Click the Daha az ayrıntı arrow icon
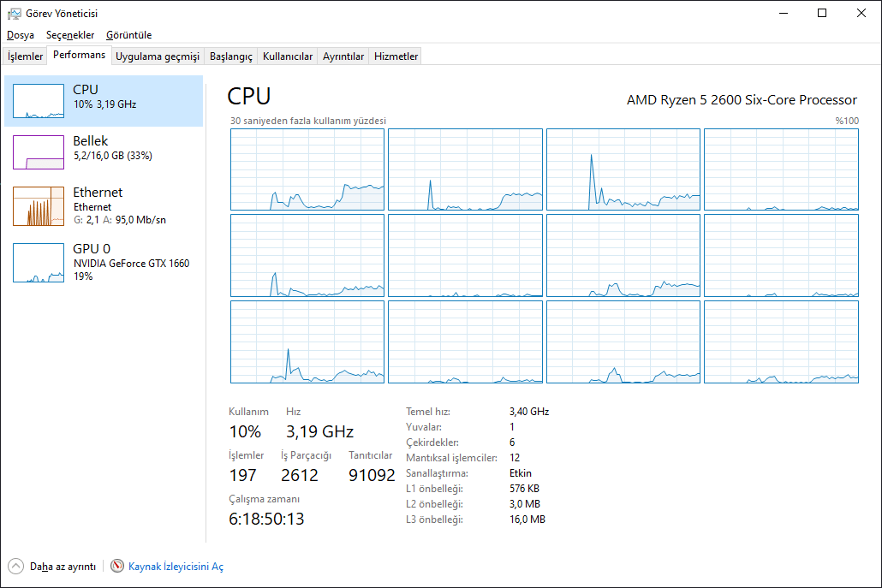The height and width of the screenshot is (588, 882). click(15, 566)
